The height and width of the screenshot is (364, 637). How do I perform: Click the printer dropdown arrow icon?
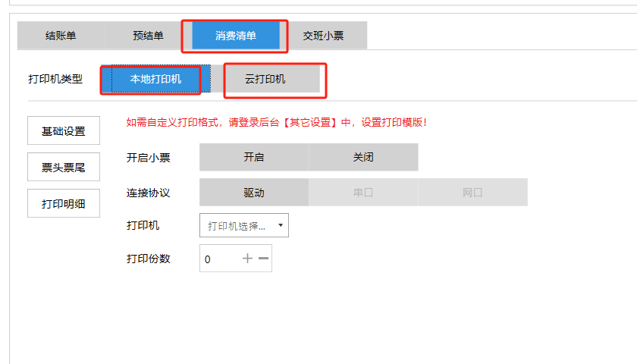(x=280, y=225)
